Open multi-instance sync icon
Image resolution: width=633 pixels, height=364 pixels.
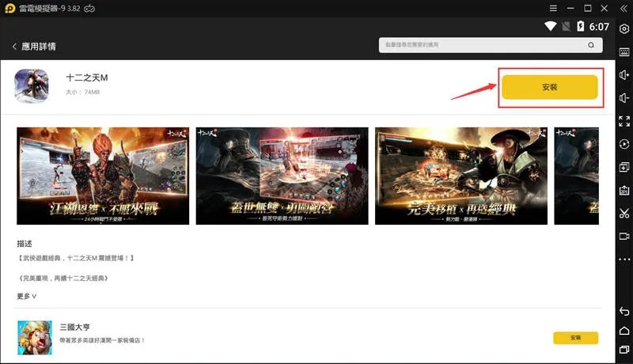(x=624, y=167)
